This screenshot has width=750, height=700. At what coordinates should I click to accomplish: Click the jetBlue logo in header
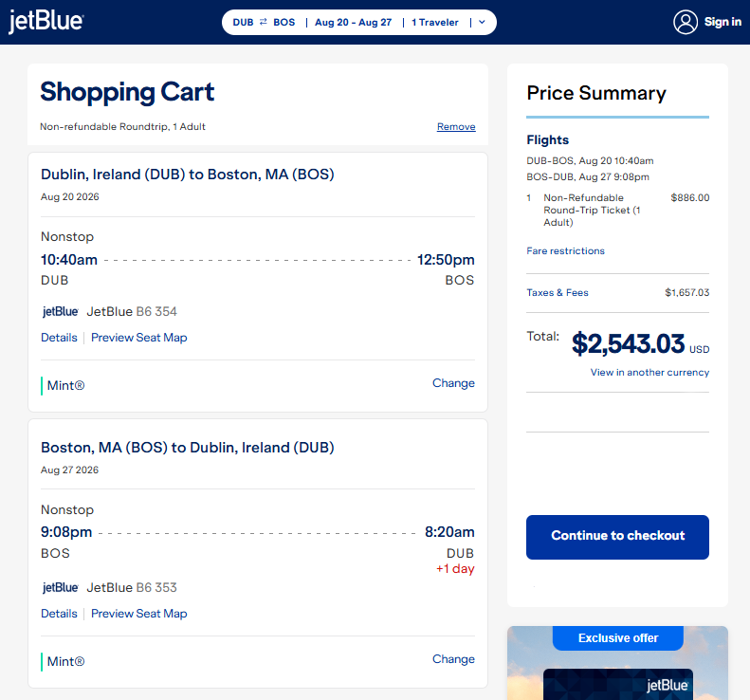pos(46,22)
